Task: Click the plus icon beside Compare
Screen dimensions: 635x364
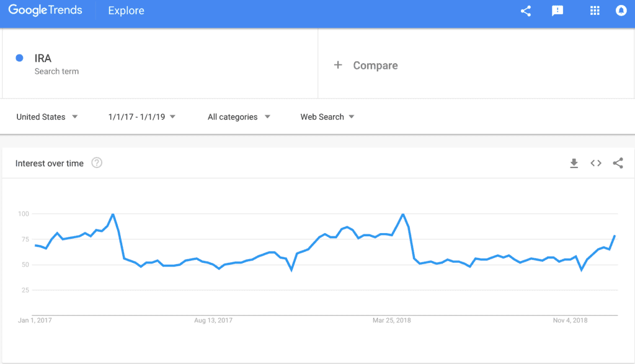Action: [338, 64]
